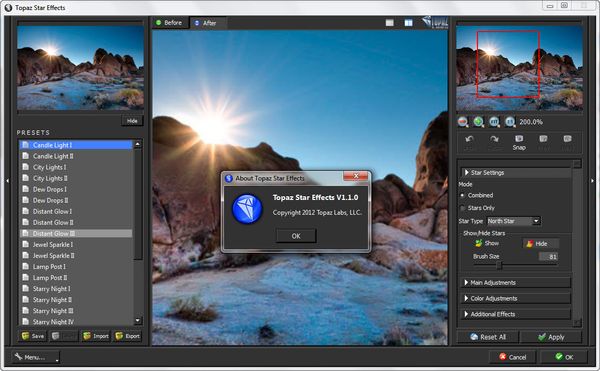
Task: Select the Combined mode radio button
Action: coord(462,195)
